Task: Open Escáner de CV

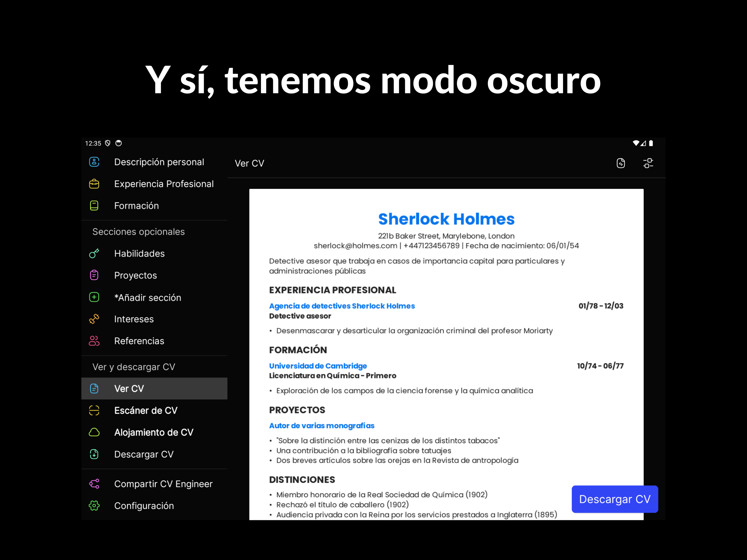Action: (154, 410)
